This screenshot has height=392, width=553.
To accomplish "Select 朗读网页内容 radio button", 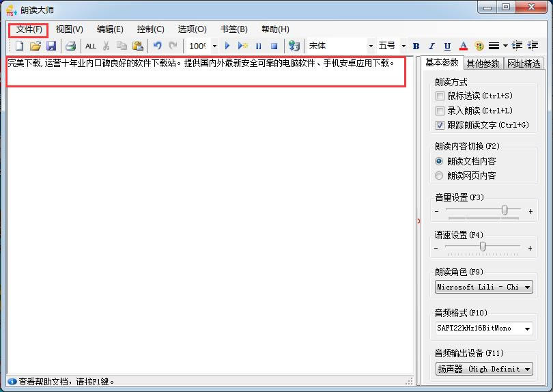I will (x=439, y=176).
